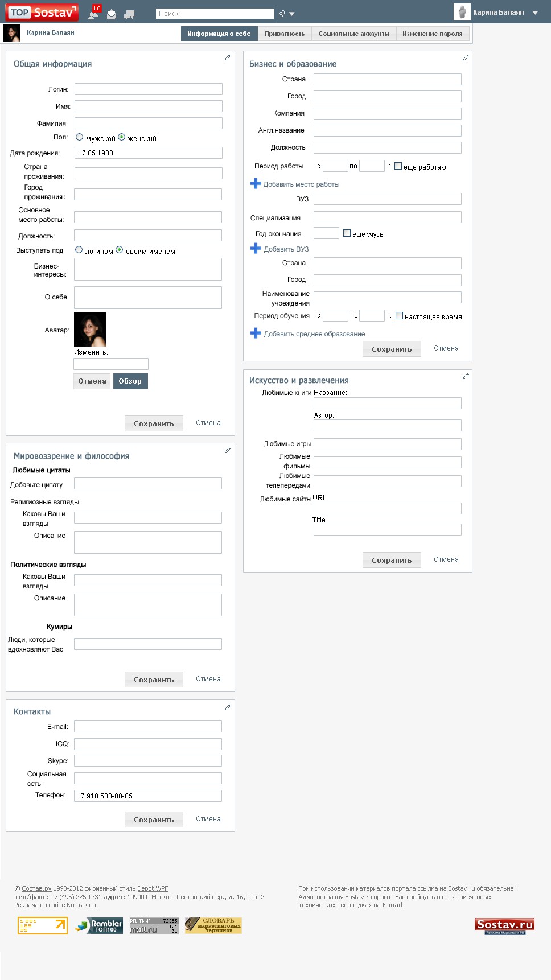The width and height of the screenshot is (551, 980).
Task: Click edit pencil in Бизнес и образование panel
Action: click(x=466, y=57)
